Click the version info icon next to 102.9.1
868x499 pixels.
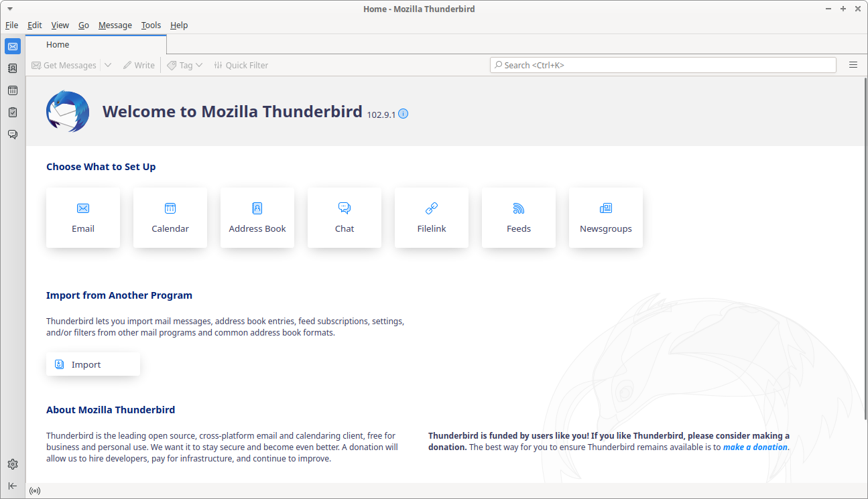pos(403,114)
